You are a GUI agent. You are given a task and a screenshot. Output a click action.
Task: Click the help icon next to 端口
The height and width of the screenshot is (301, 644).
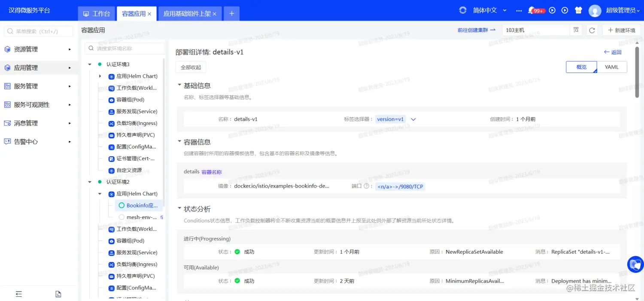[366, 186]
